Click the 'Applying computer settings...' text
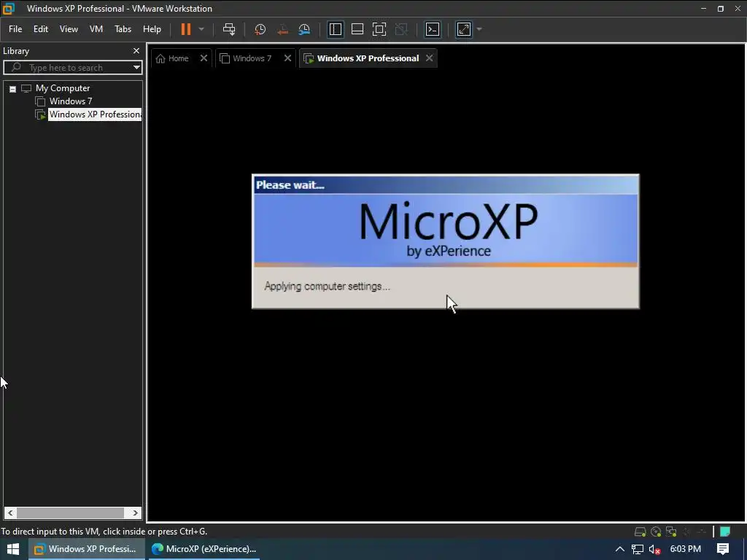747x560 pixels. tap(328, 286)
